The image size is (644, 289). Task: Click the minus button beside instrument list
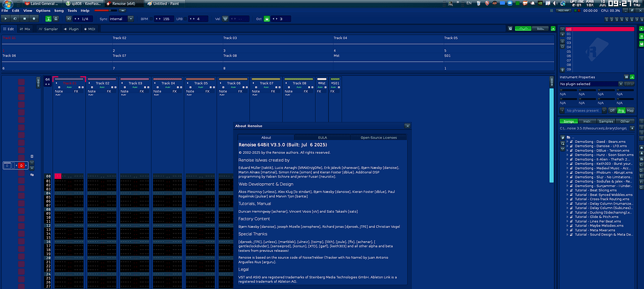coord(562,29)
